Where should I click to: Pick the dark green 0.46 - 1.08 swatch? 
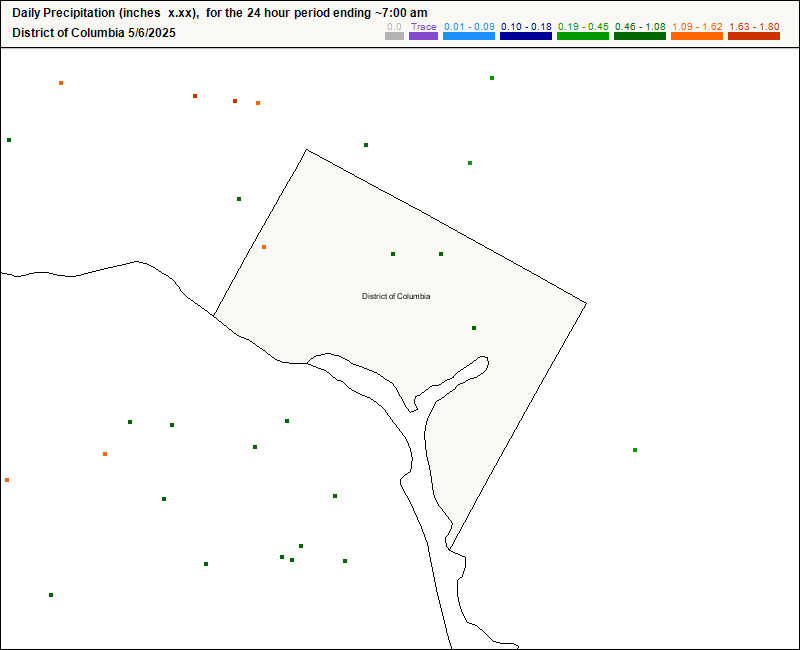(640, 36)
